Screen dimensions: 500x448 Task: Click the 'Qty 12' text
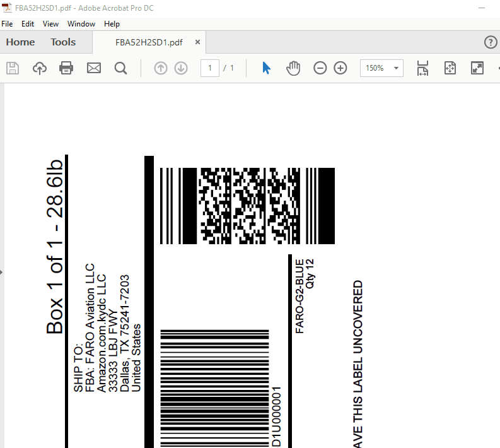pos(310,274)
